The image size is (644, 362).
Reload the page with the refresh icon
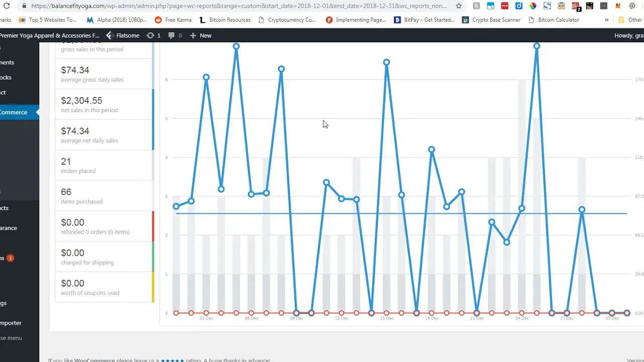click(7, 6)
